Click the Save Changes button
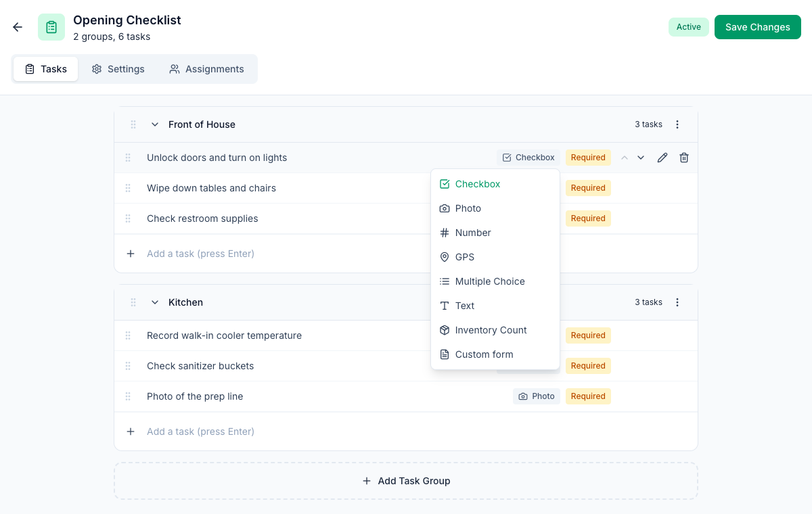 pos(758,27)
